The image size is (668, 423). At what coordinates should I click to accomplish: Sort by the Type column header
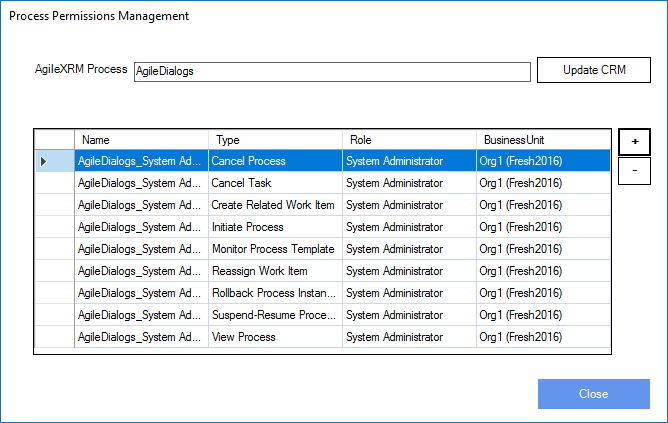(x=275, y=140)
